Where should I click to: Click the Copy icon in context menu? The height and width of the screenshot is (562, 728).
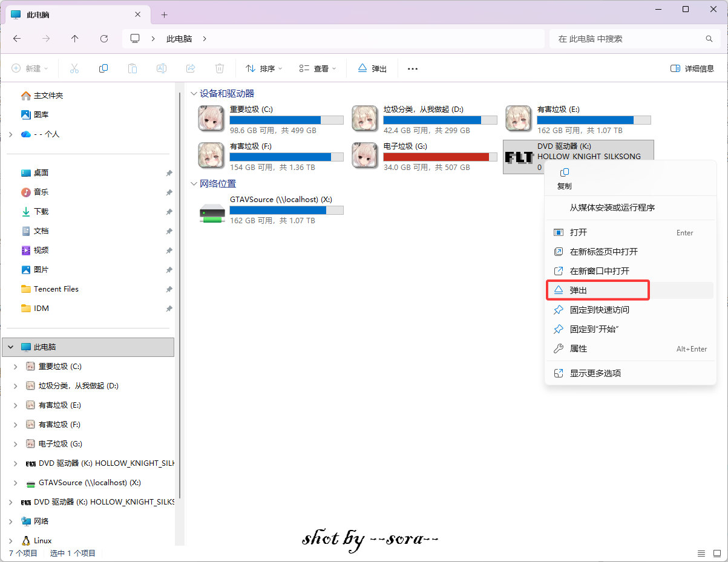tap(564, 173)
